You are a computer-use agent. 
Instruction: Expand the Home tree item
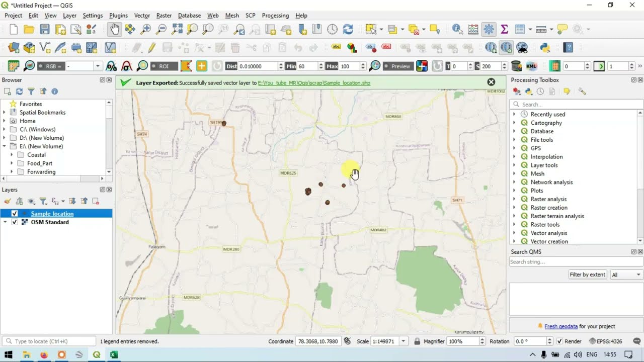(x=4, y=121)
